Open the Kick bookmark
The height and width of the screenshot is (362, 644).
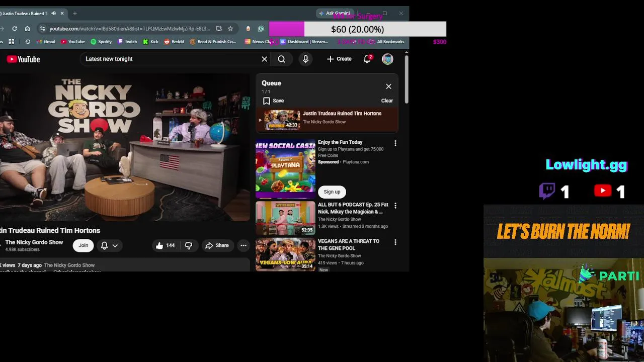pos(150,42)
